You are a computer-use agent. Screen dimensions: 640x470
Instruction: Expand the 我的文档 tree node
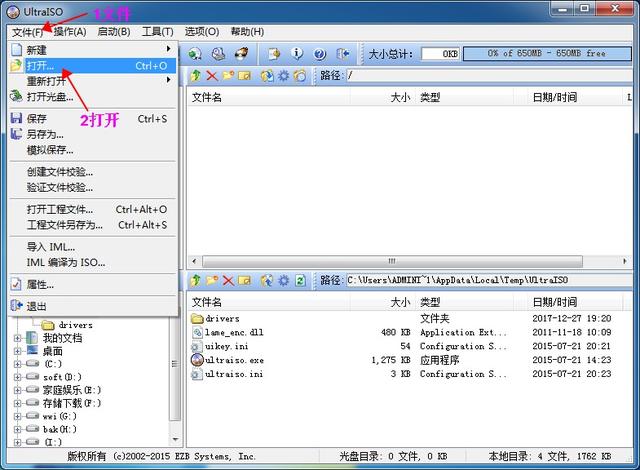17,338
